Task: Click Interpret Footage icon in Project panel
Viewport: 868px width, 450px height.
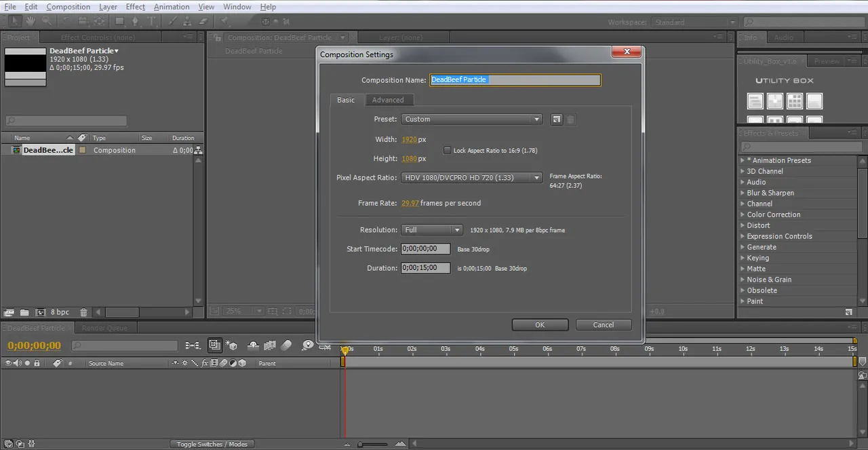Action: pyautogui.click(x=9, y=312)
